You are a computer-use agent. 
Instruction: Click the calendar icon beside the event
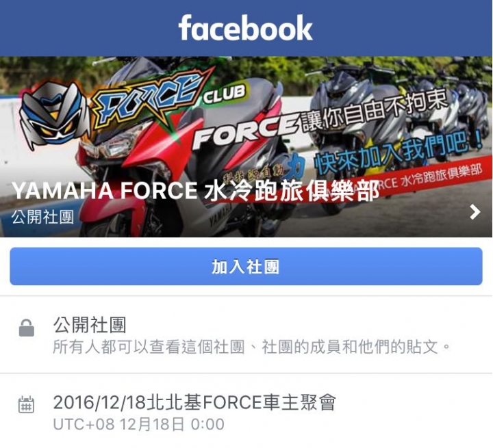pyautogui.click(x=27, y=404)
